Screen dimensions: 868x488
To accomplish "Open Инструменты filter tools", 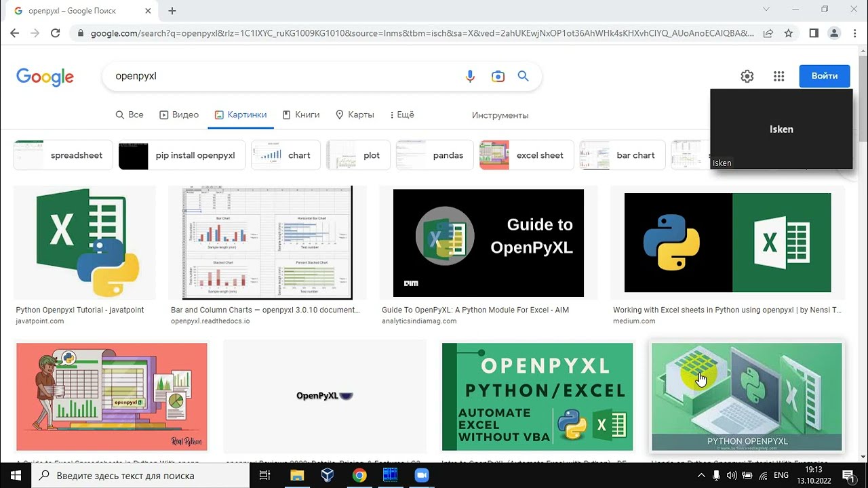I will (x=500, y=115).
